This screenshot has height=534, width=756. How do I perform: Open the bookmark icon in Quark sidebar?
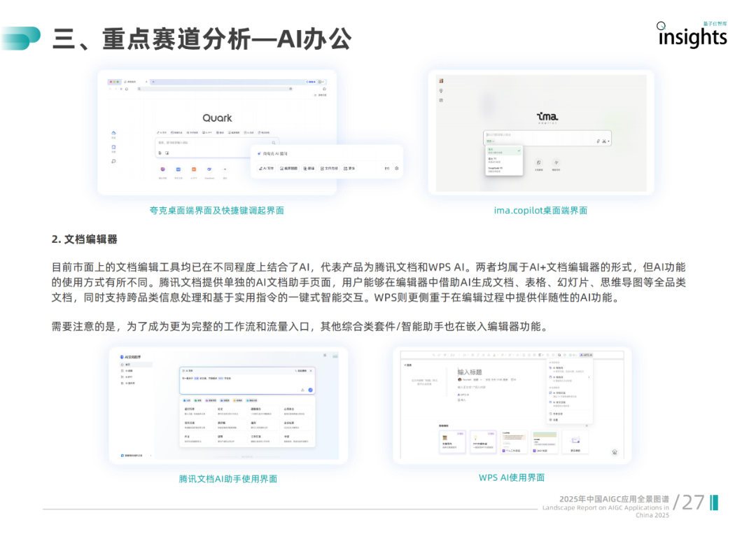point(114,147)
